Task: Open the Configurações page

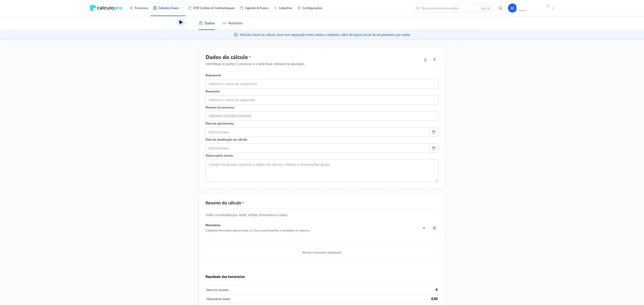Action: click(310, 8)
